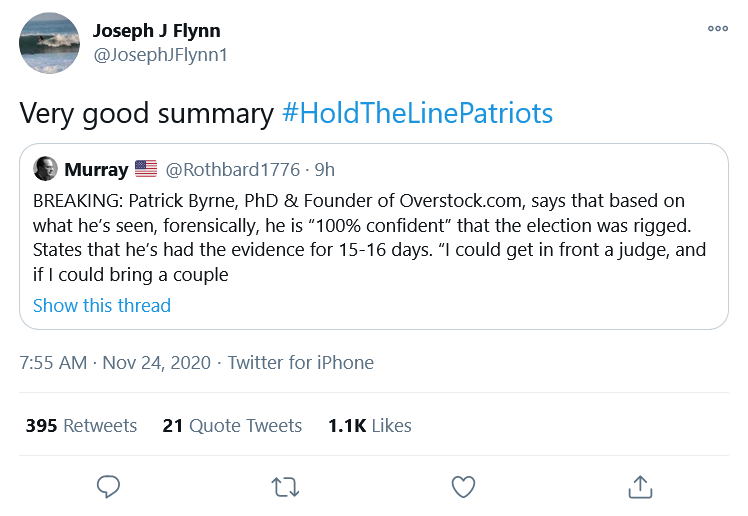This screenshot has height=516, width=748.
Task: View the 21 Quote Tweets list
Action: click(x=232, y=425)
